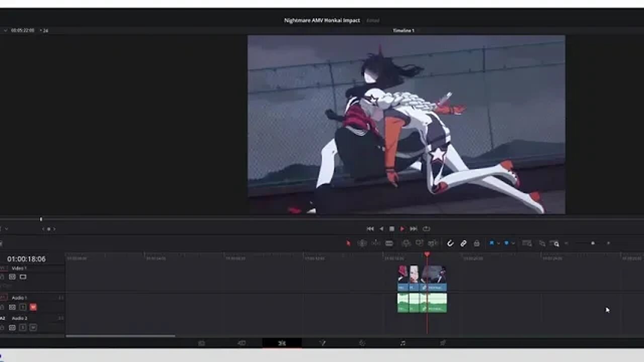Activate Trim Edit Mode tool
The image size is (644, 362).
[362, 243]
